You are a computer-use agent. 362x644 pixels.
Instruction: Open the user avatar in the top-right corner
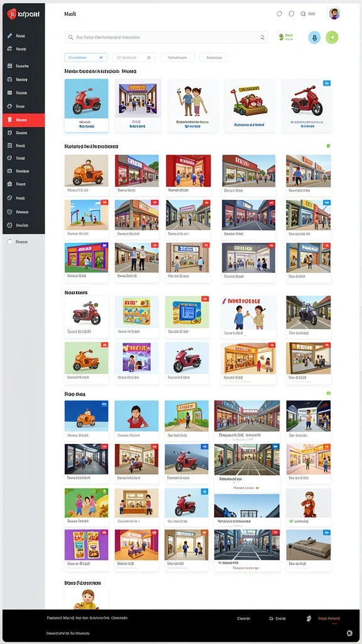[334, 14]
